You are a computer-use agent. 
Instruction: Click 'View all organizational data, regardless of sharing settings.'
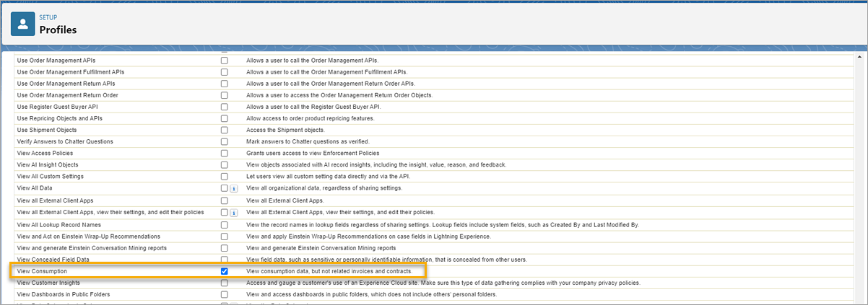pos(324,188)
